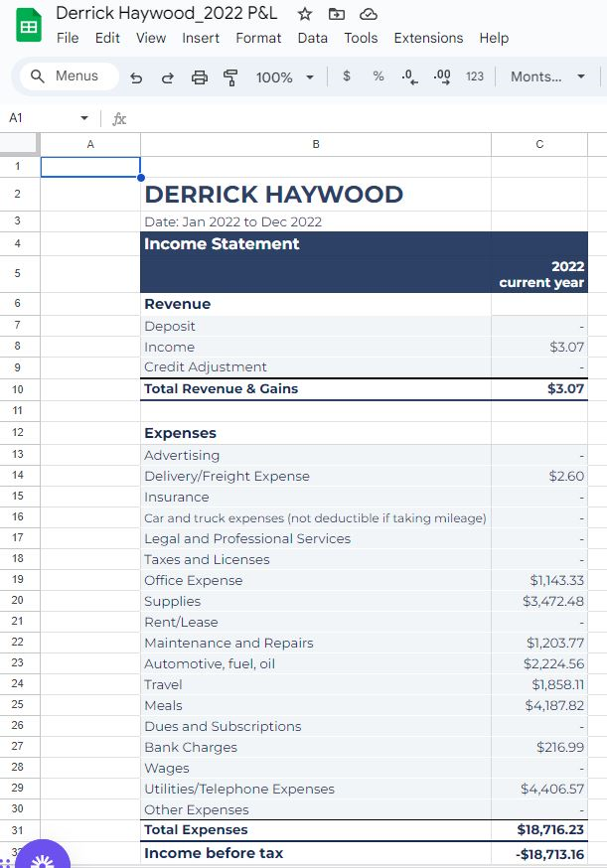Print the spreadsheet with printer icon
The image size is (607, 868).
pos(200,76)
